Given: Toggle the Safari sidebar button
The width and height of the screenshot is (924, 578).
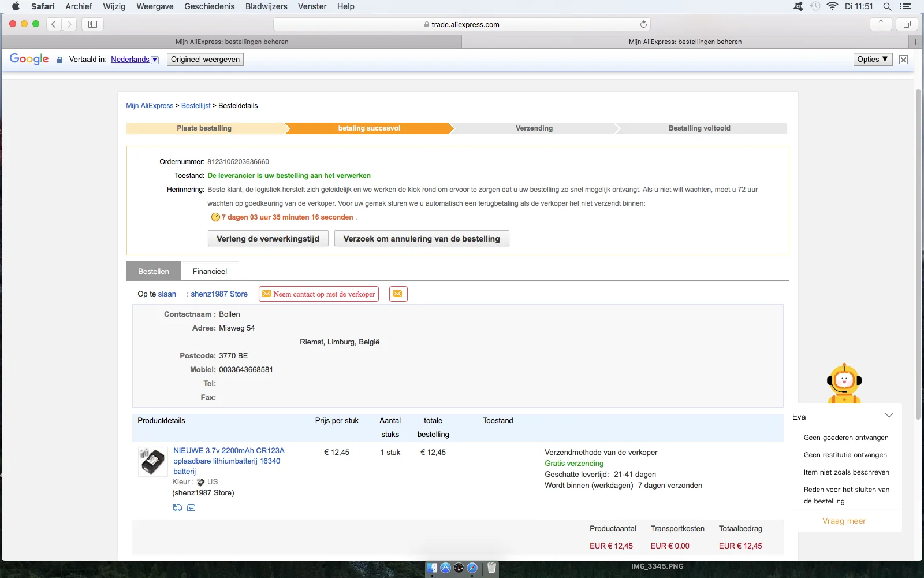Looking at the screenshot, I should pyautogui.click(x=92, y=24).
